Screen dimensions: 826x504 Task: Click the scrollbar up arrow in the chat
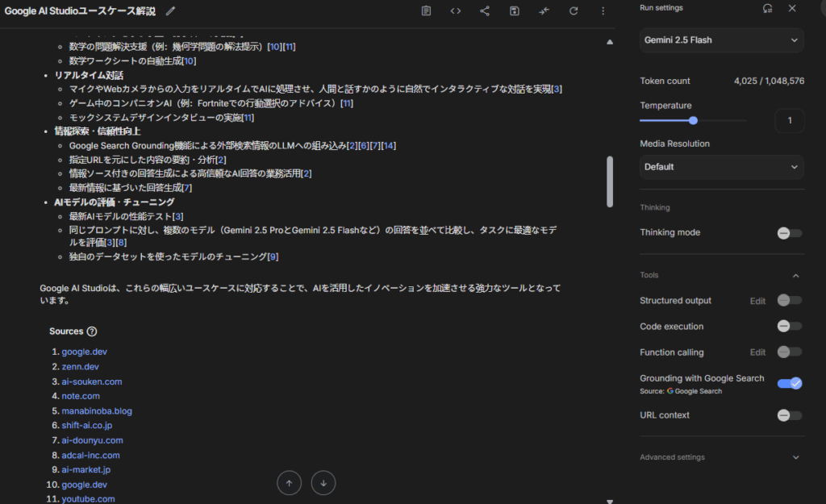[610, 42]
